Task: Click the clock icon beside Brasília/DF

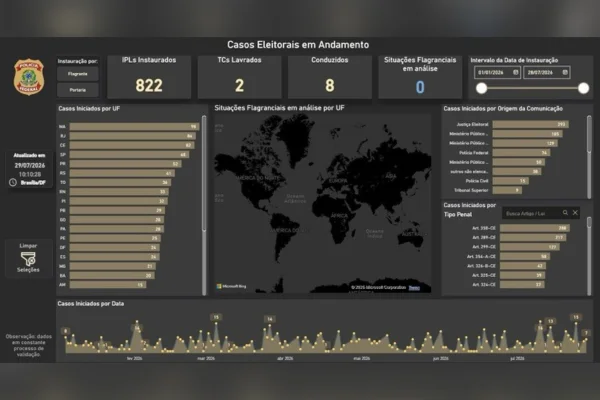Action: [13, 183]
